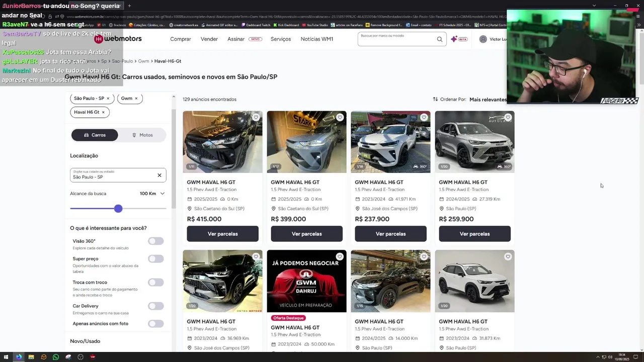Click the user profile avatar icon
The height and width of the screenshot is (362, 644).
[483, 39]
